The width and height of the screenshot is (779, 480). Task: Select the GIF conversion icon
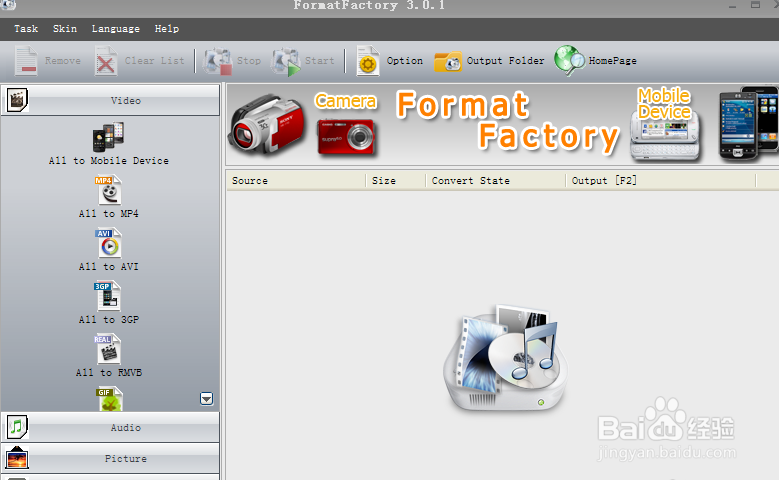(x=110, y=400)
